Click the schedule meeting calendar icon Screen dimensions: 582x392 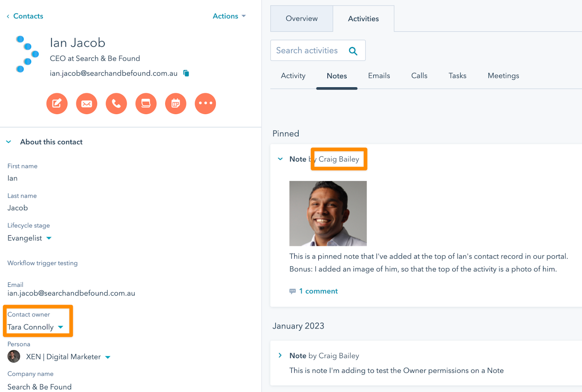[176, 104]
